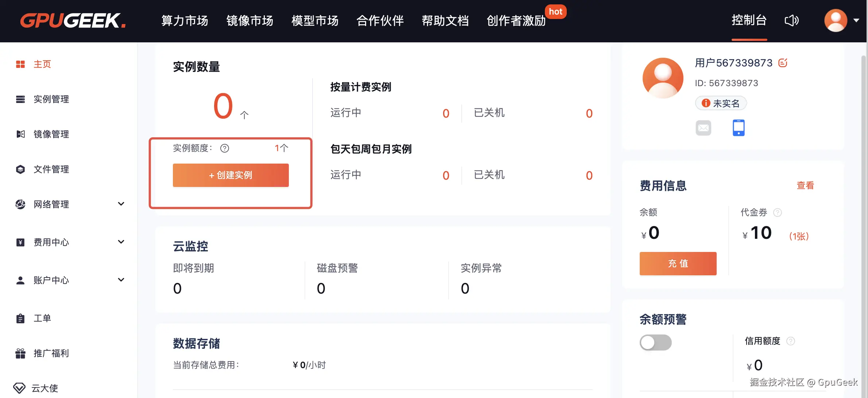Click the 未实名 verification badge
The height and width of the screenshot is (398, 868).
tap(721, 103)
